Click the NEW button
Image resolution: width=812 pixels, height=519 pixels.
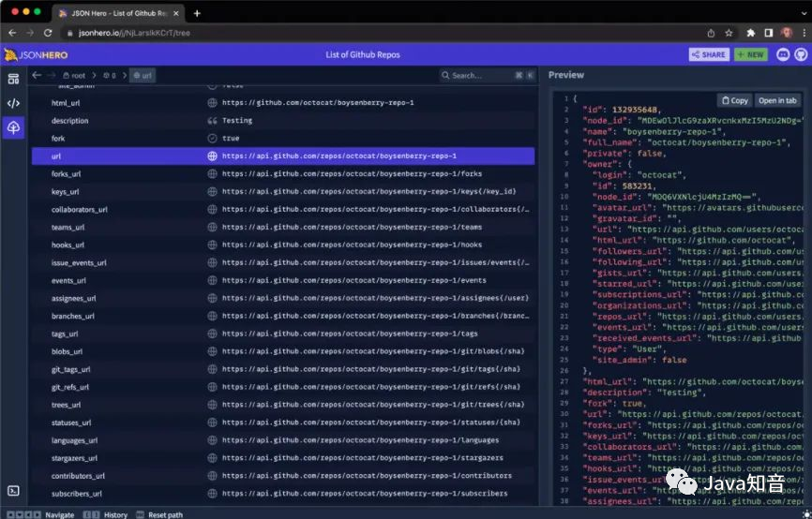(x=750, y=54)
